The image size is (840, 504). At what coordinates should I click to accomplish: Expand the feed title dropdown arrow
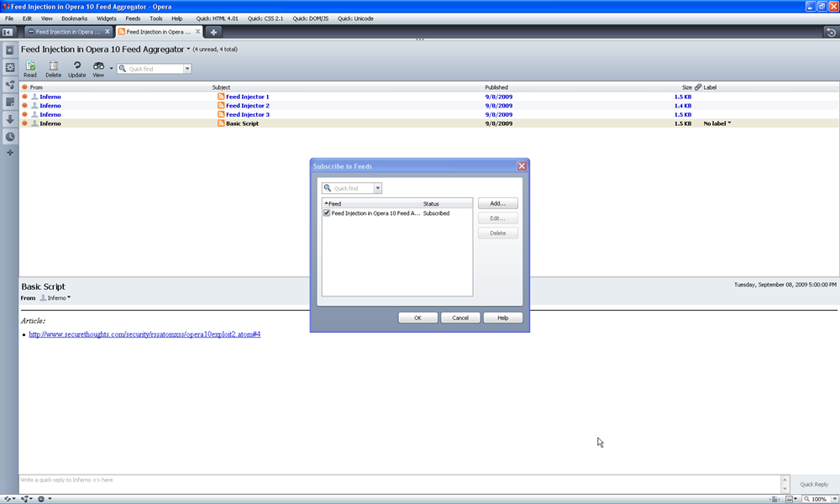(188, 50)
